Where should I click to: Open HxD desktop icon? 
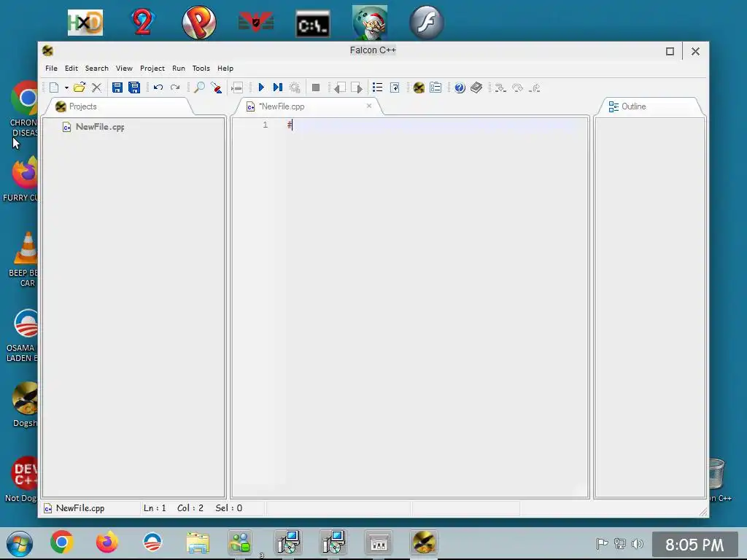pyautogui.click(x=85, y=23)
